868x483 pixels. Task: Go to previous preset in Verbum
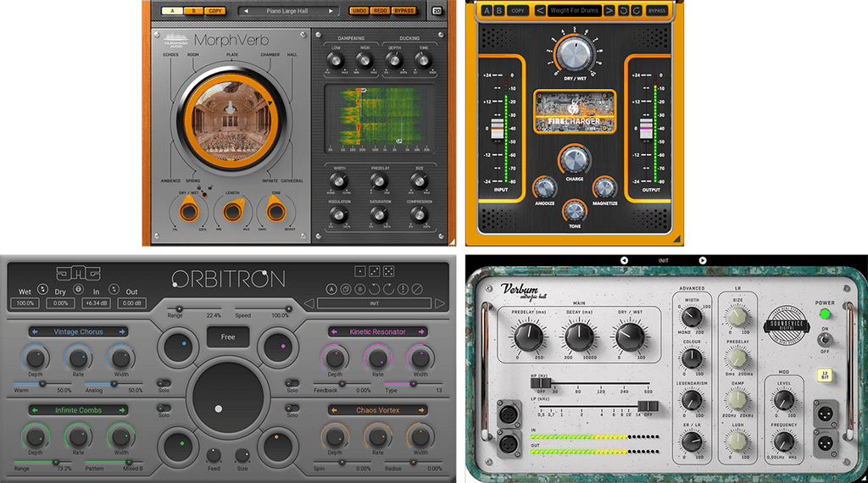coord(624,260)
